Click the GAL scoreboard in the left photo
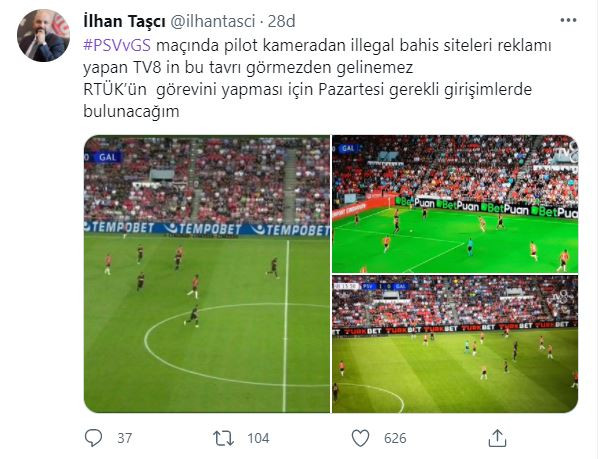607x459 pixels. (103, 157)
